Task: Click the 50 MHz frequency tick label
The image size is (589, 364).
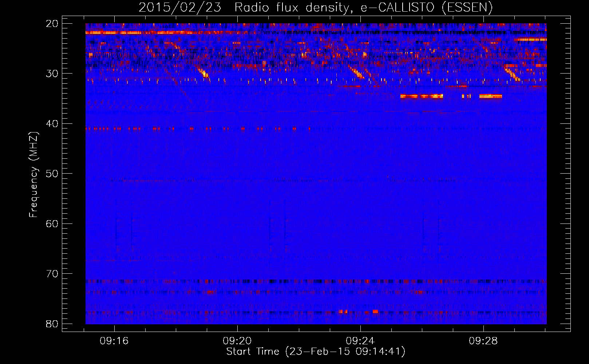Action: tap(52, 174)
